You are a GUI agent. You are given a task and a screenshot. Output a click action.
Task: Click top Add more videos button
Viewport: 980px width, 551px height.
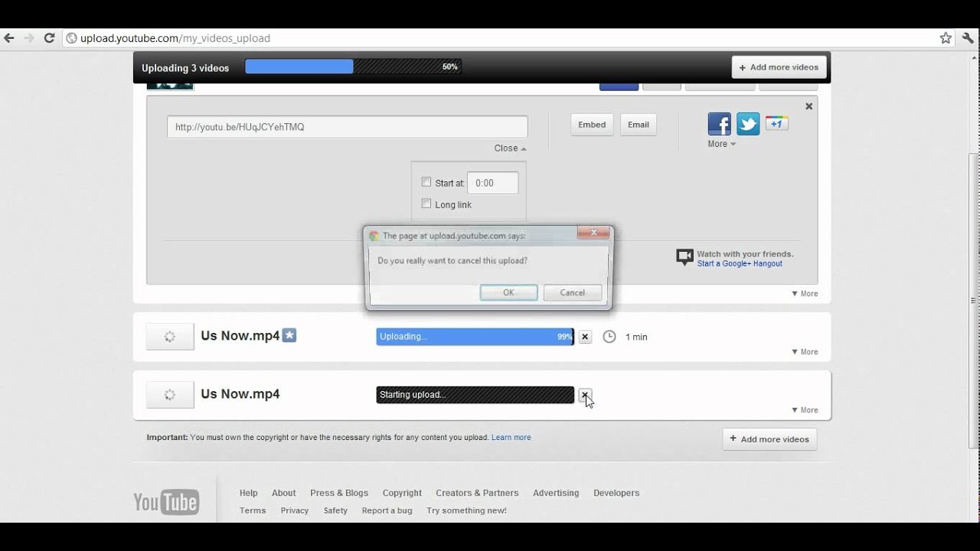coord(779,67)
